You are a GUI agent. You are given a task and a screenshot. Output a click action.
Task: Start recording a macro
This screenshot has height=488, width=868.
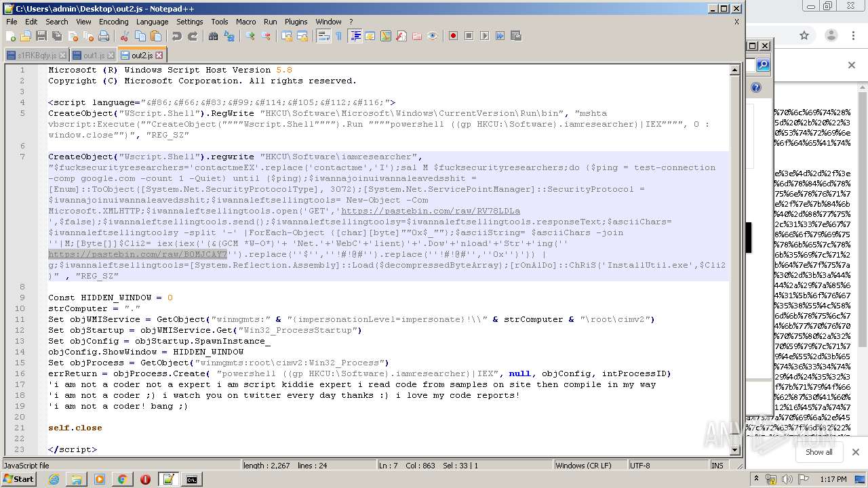click(x=453, y=36)
